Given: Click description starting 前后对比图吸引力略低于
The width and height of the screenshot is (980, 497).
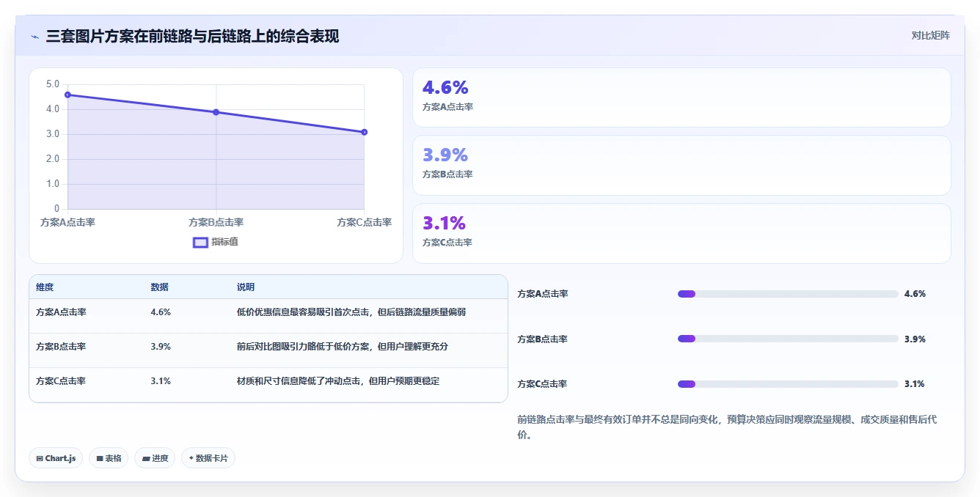Looking at the screenshot, I should pyautogui.click(x=343, y=347).
